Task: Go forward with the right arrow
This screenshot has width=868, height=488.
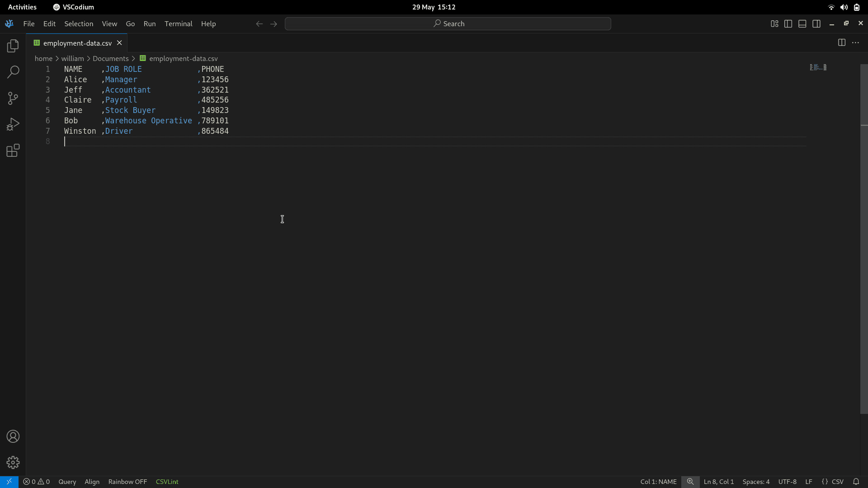Action: [274, 23]
